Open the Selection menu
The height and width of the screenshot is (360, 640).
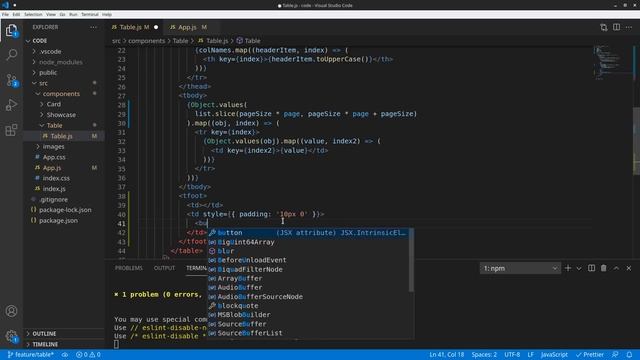point(33,14)
